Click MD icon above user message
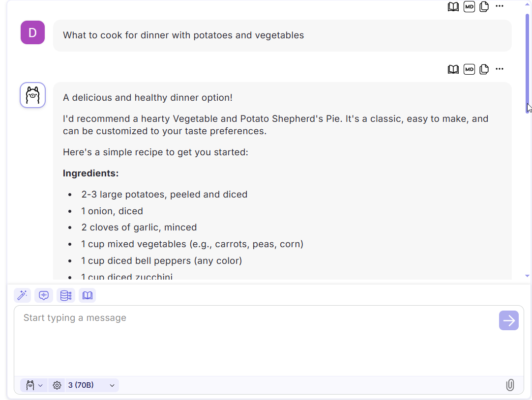The height and width of the screenshot is (400, 532). 469,6
